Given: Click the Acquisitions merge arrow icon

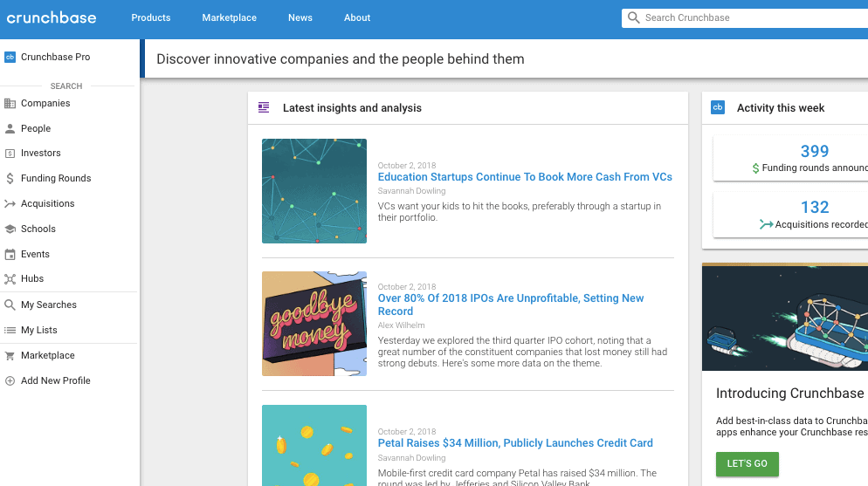Looking at the screenshot, I should point(10,203).
